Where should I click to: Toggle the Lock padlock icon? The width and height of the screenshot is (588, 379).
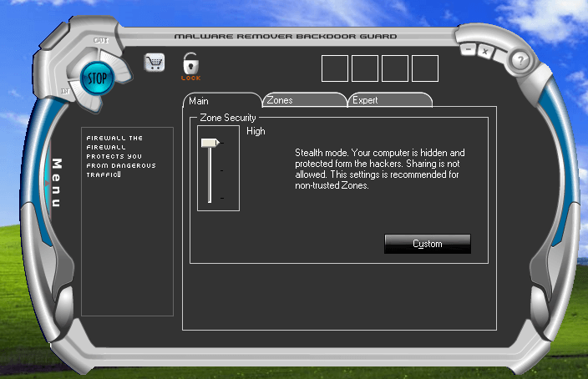191,66
